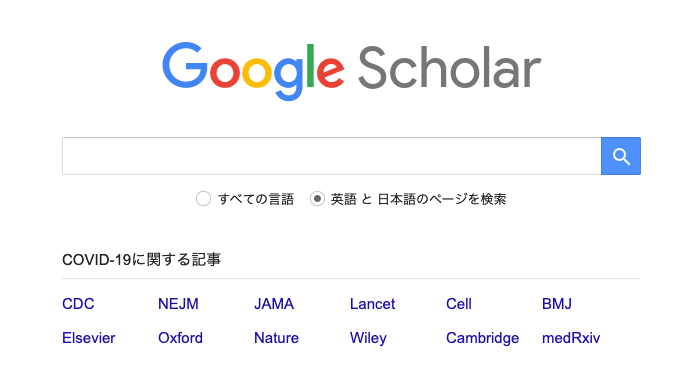Open the Cambridge link

pyautogui.click(x=482, y=338)
